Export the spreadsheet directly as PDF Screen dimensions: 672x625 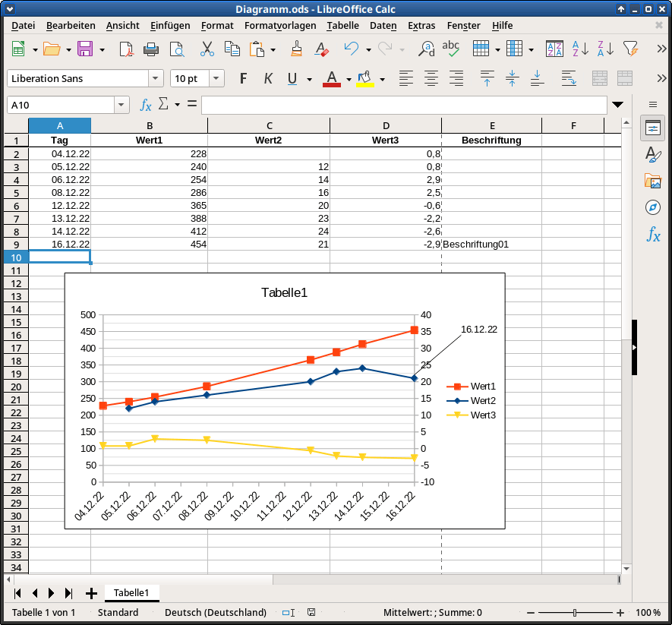pyautogui.click(x=126, y=49)
